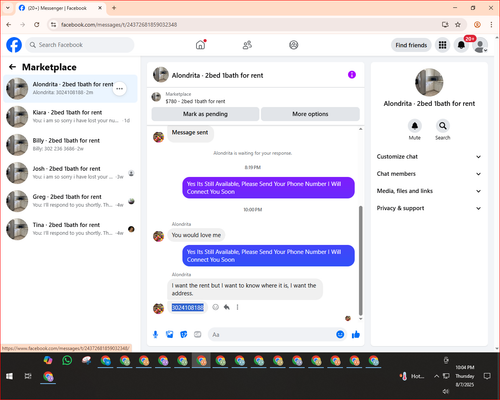Open the Facebook logo home link
The image size is (500, 400).
[x=14, y=45]
